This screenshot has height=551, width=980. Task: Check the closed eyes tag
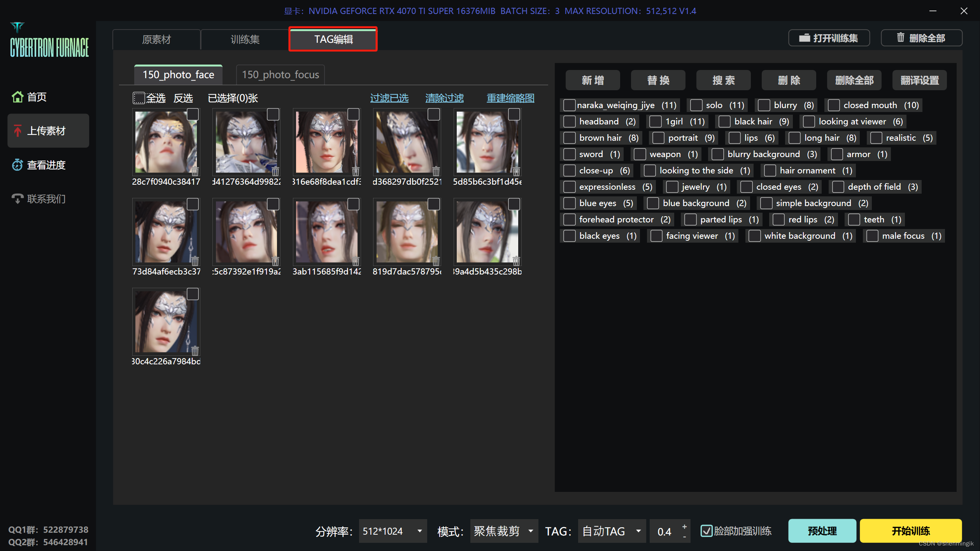pyautogui.click(x=746, y=187)
